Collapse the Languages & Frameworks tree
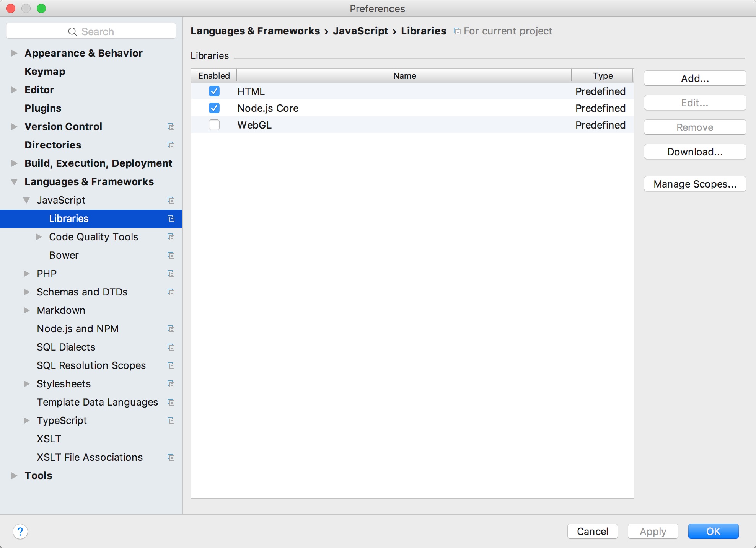Viewport: 756px width, 548px height. pyautogui.click(x=14, y=182)
